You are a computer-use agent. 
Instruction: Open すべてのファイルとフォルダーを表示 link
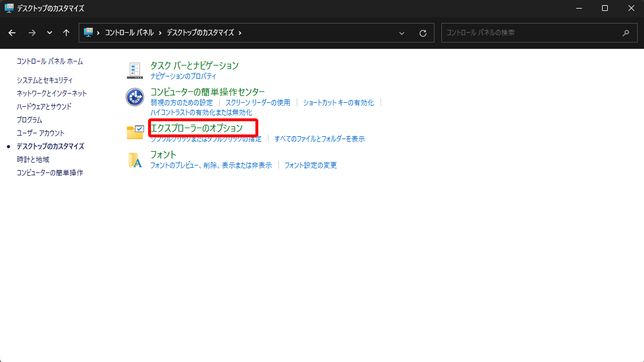320,139
